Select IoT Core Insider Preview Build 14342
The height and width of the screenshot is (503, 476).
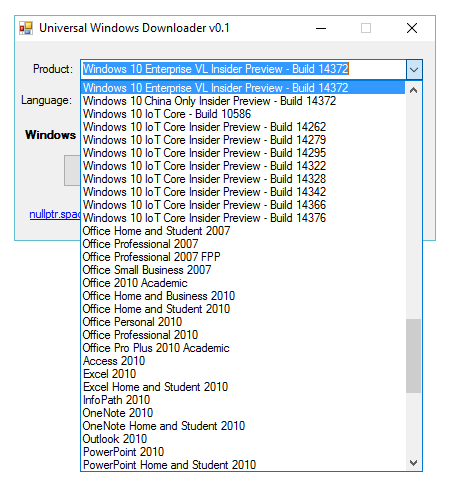click(243, 192)
